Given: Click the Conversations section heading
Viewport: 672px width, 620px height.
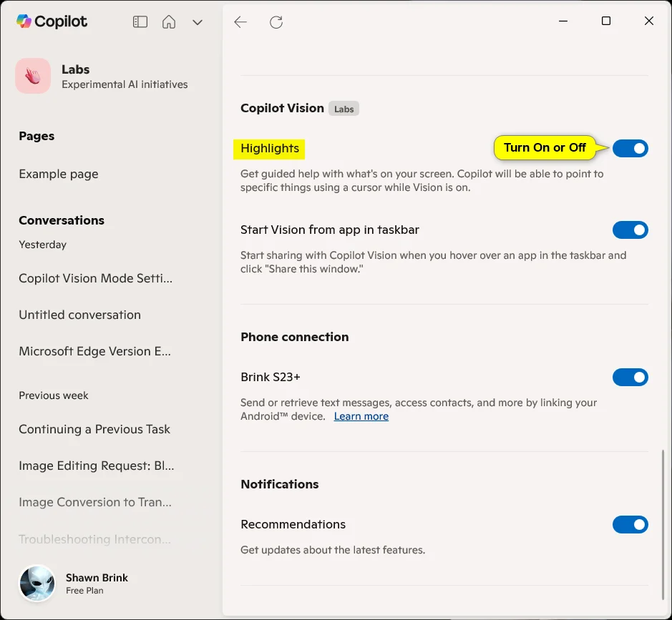Looking at the screenshot, I should coord(62,220).
